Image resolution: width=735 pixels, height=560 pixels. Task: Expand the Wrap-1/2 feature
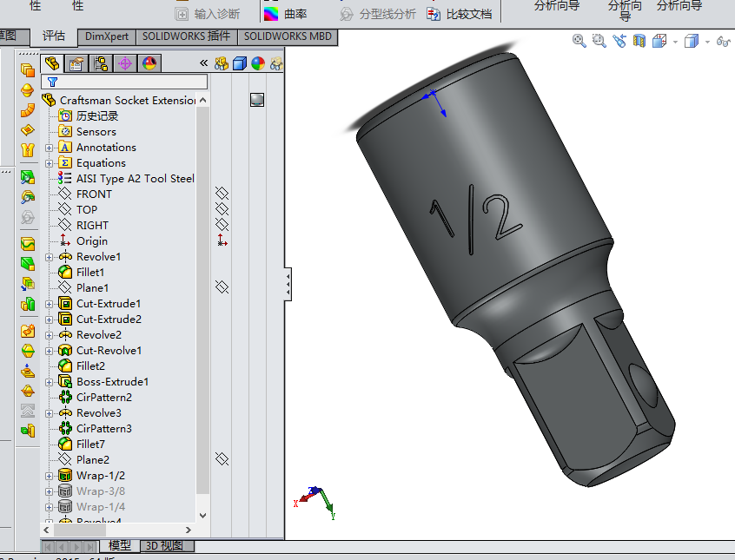pos(49,476)
